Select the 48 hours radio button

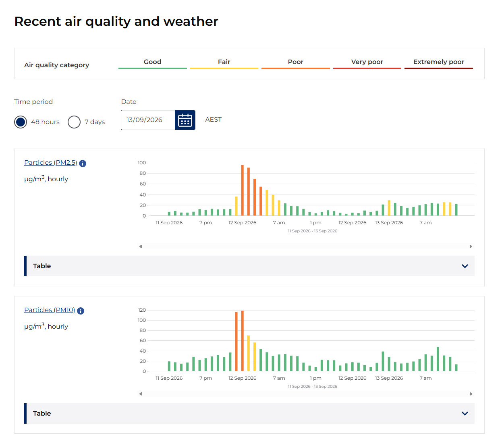(x=21, y=122)
